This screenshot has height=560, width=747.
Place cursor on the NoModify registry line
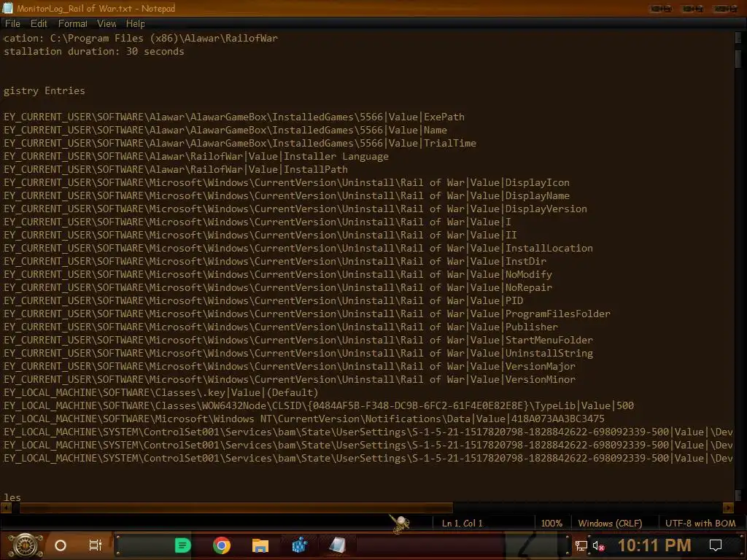(278, 275)
